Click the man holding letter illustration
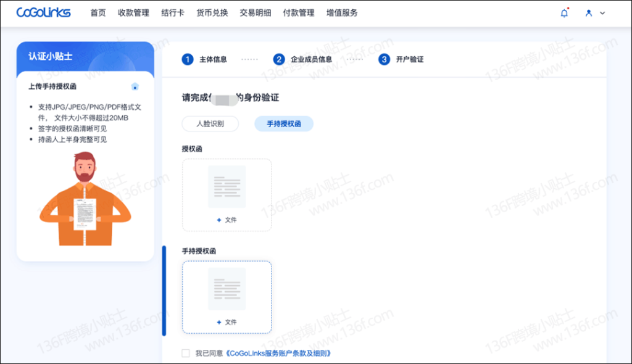Viewport: 632px width, 364px height. click(85, 198)
